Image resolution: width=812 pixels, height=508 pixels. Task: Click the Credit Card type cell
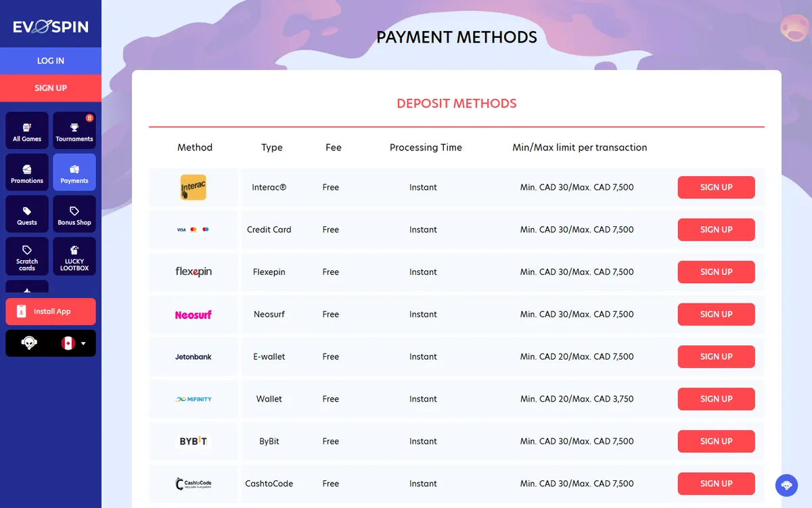coord(269,230)
